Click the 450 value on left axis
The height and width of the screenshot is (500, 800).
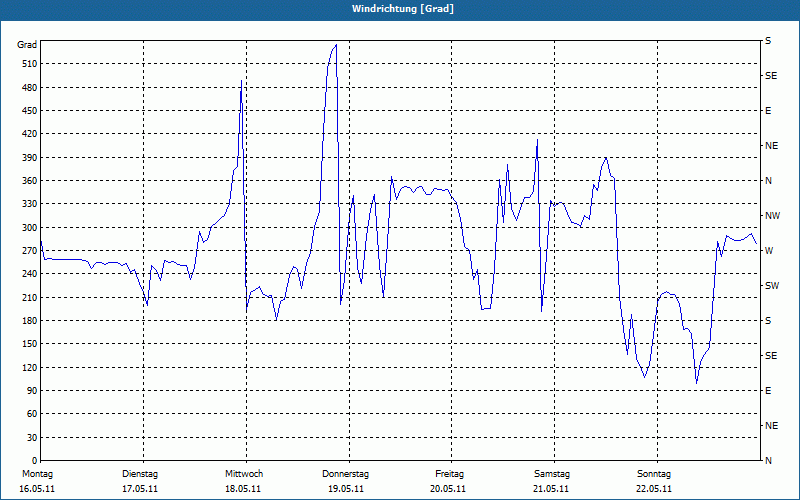click(30, 111)
